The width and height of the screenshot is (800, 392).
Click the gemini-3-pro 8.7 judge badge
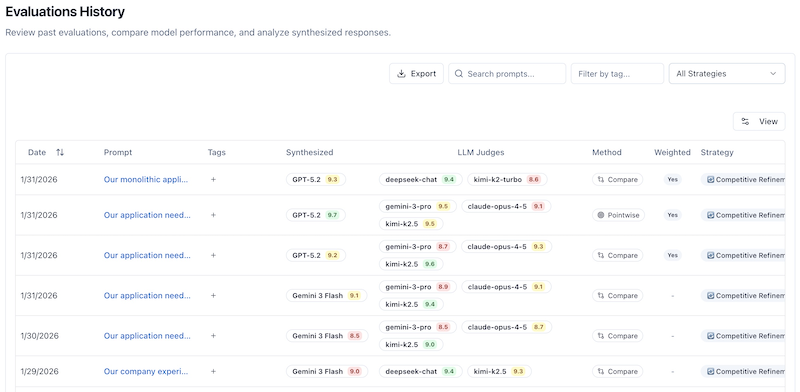[x=418, y=247]
